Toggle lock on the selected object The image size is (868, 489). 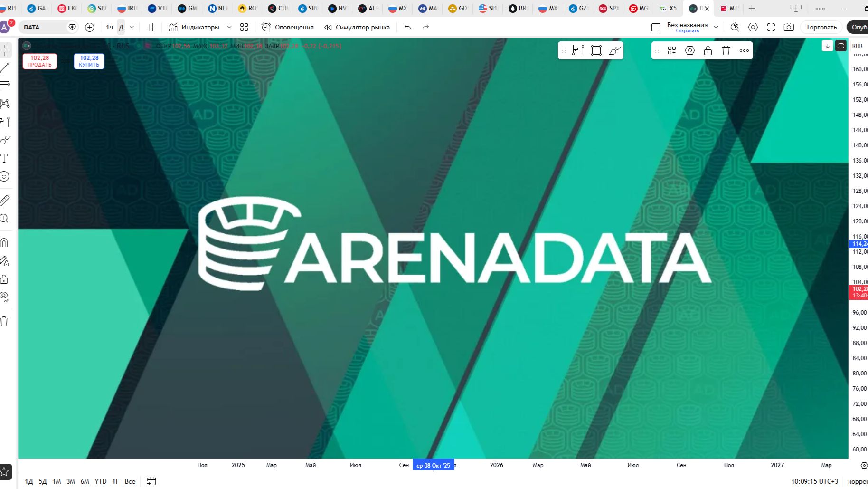[708, 50]
